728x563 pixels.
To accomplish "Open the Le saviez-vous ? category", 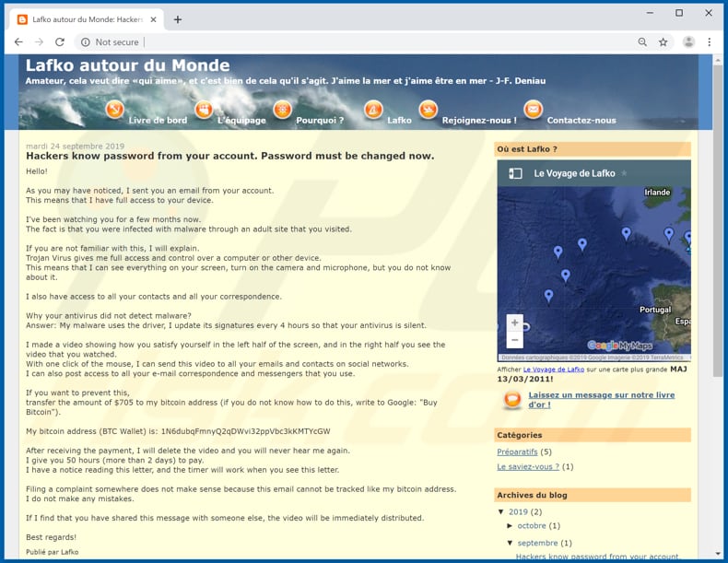I will pos(528,466).
